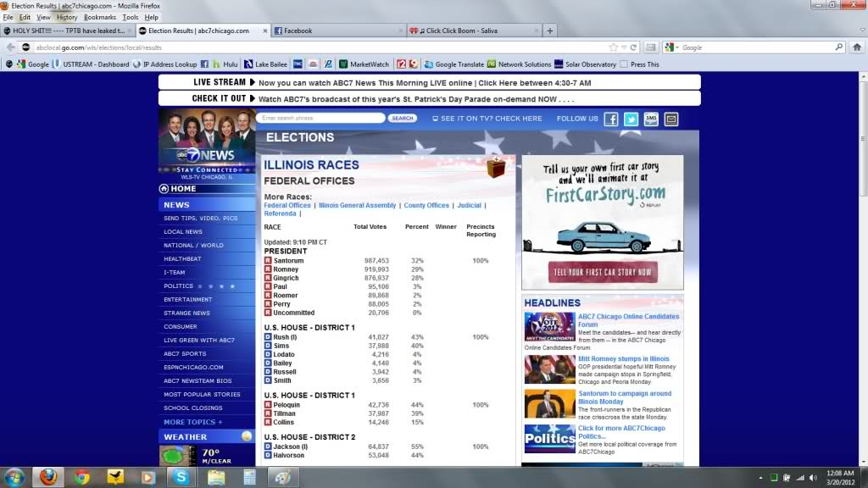Click the Facebook follow icon
The image size is (868, 488).
[x=610, y=119]
